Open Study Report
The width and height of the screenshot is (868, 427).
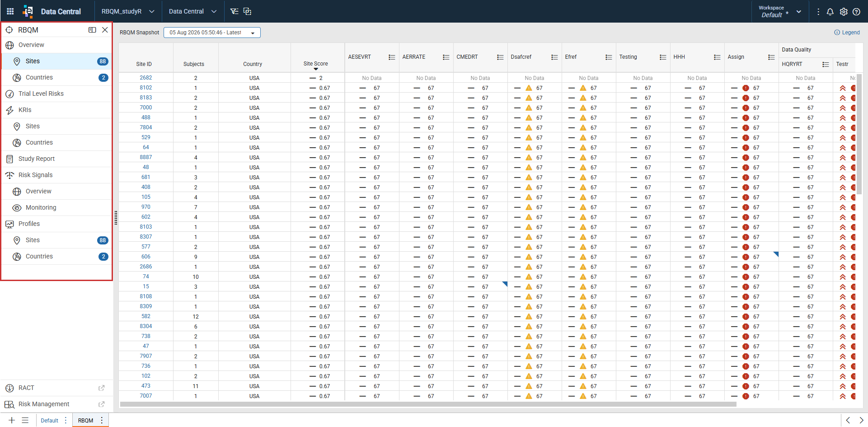[56, 159]
